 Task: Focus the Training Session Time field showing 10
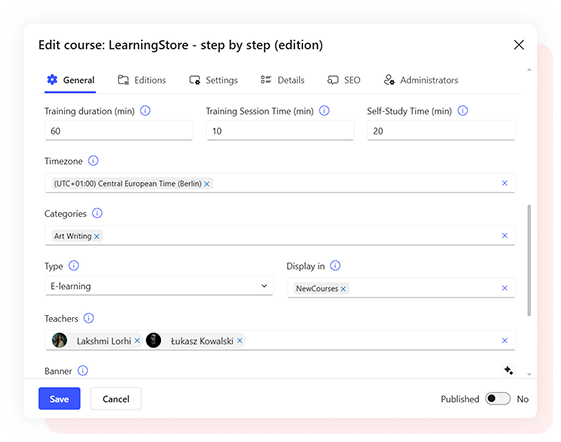280,131
